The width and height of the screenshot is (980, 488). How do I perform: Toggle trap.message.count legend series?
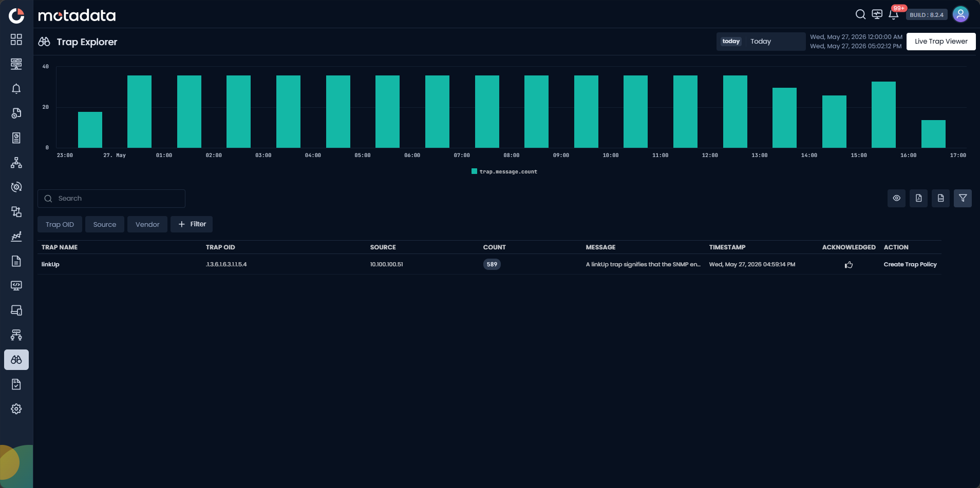(x=504, y=171)
